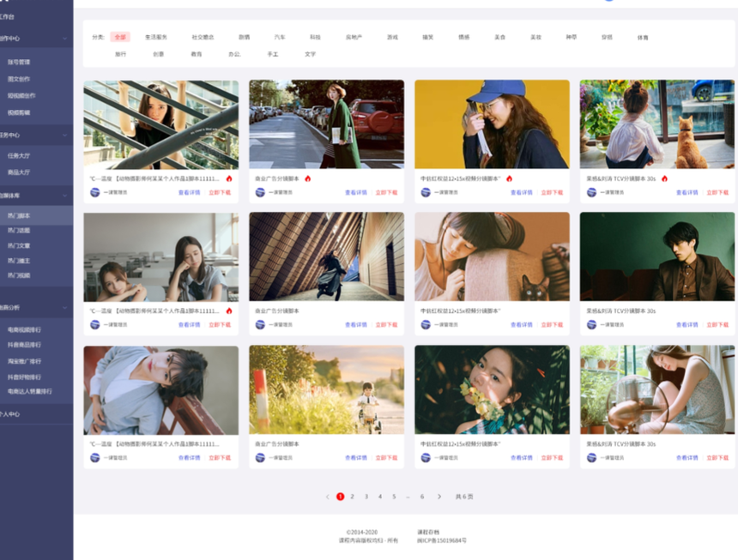The height and width of the screenshot is (560, 738).
Task: Collapse the 任务中心 sidebar section
Action: tap(64, 135)
